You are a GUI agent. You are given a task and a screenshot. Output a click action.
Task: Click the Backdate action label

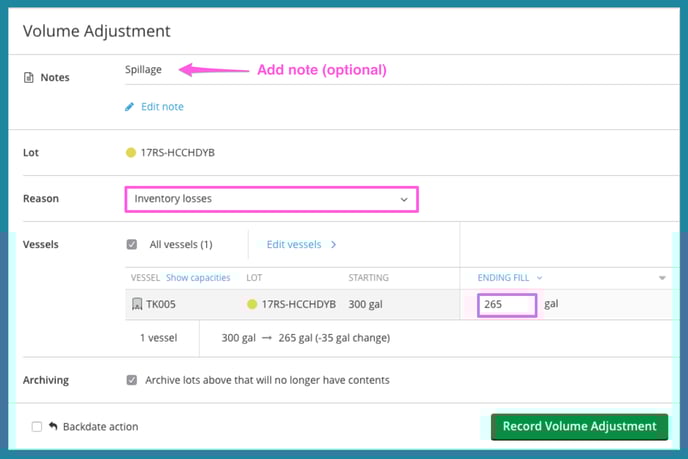(100, 427)
